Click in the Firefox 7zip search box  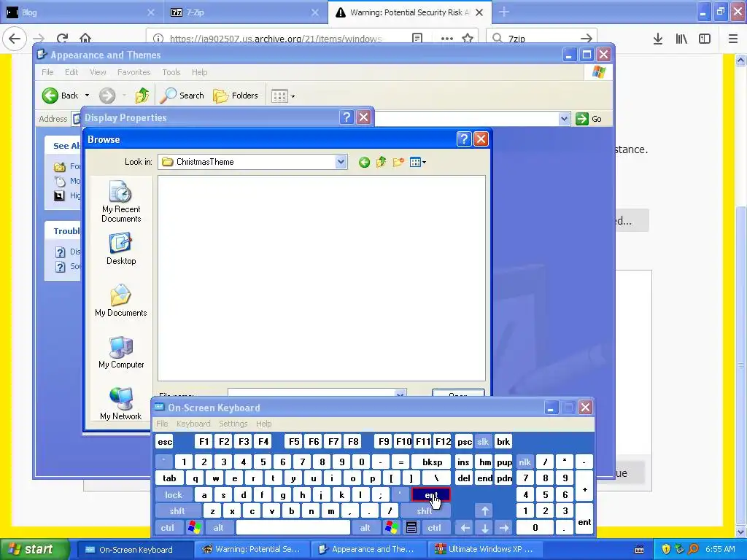tap(541, 39)
